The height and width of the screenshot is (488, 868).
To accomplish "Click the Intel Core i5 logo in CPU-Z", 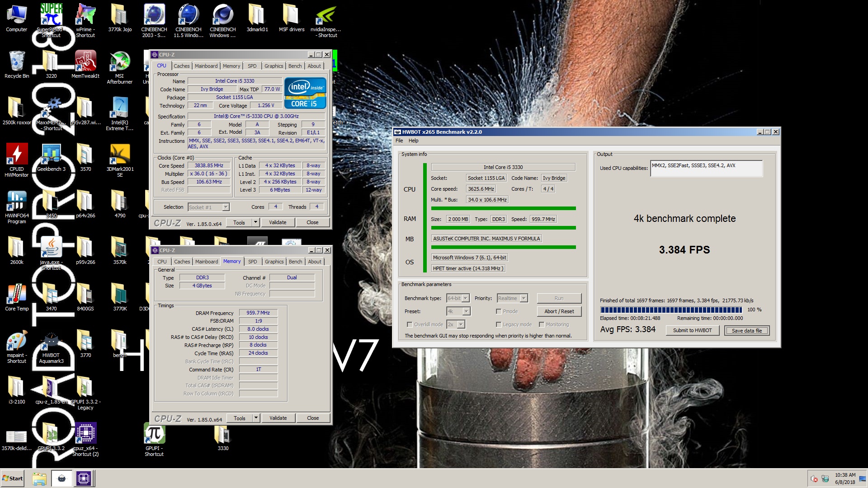I will (305, 93).
